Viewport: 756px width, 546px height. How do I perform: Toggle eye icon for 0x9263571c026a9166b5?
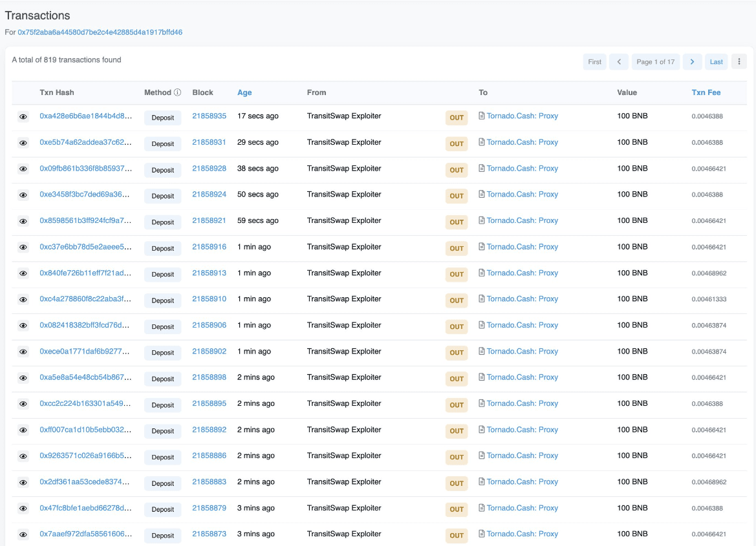[23, 456]
